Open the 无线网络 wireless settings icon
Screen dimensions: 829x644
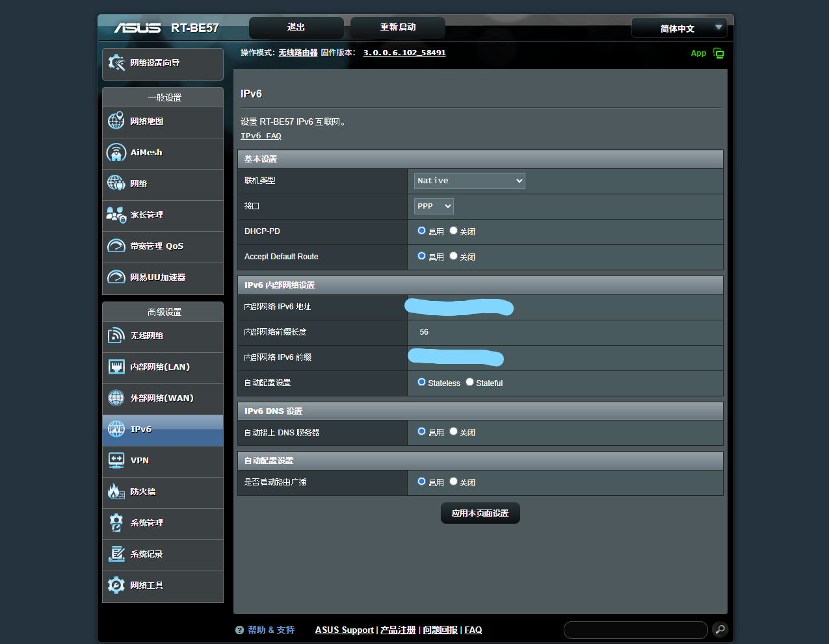click(x=116, y=335)
